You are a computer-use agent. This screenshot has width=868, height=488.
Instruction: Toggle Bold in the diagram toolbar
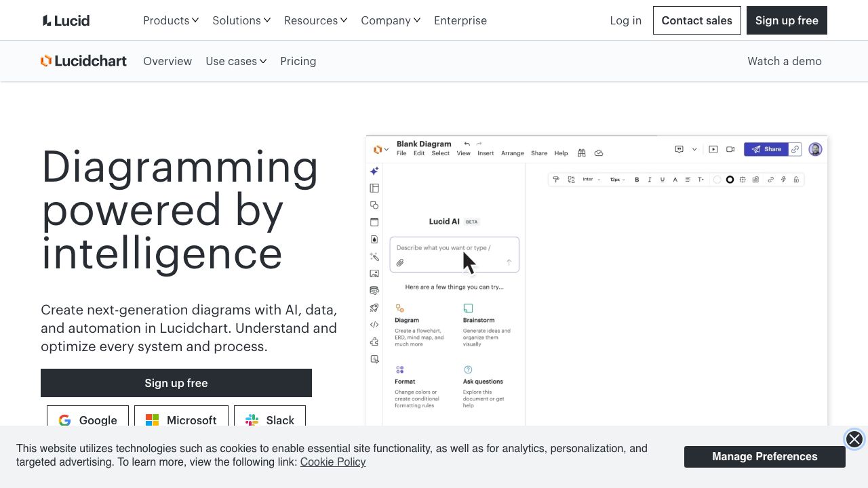[637, 180]
